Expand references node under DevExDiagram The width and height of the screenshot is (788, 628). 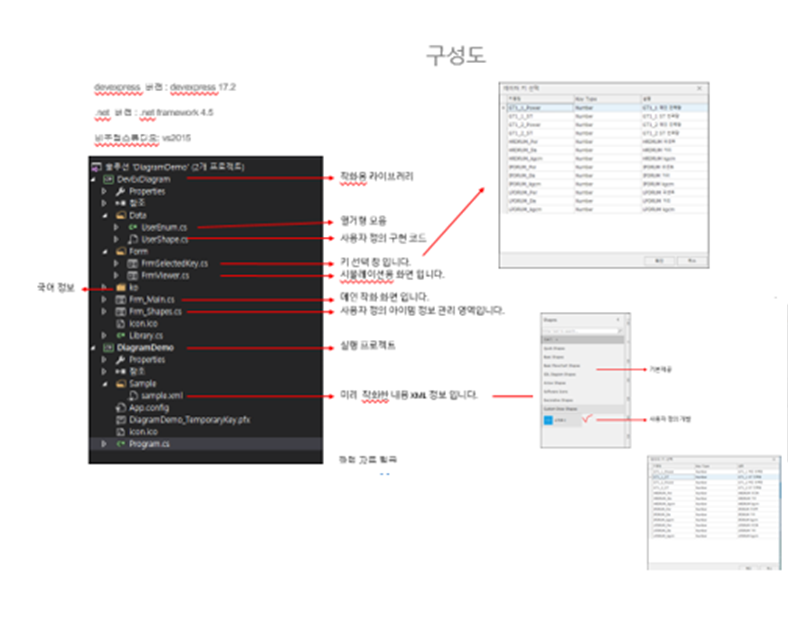pos(104,203)
